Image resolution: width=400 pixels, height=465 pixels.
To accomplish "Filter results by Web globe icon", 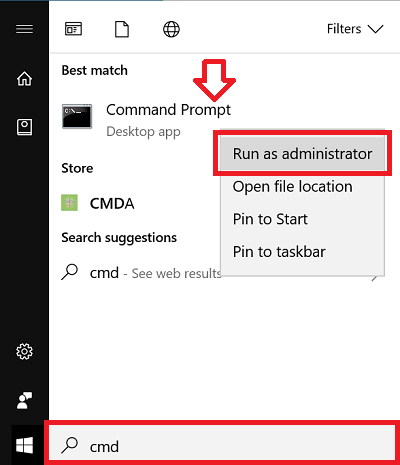I will [171, 29].
